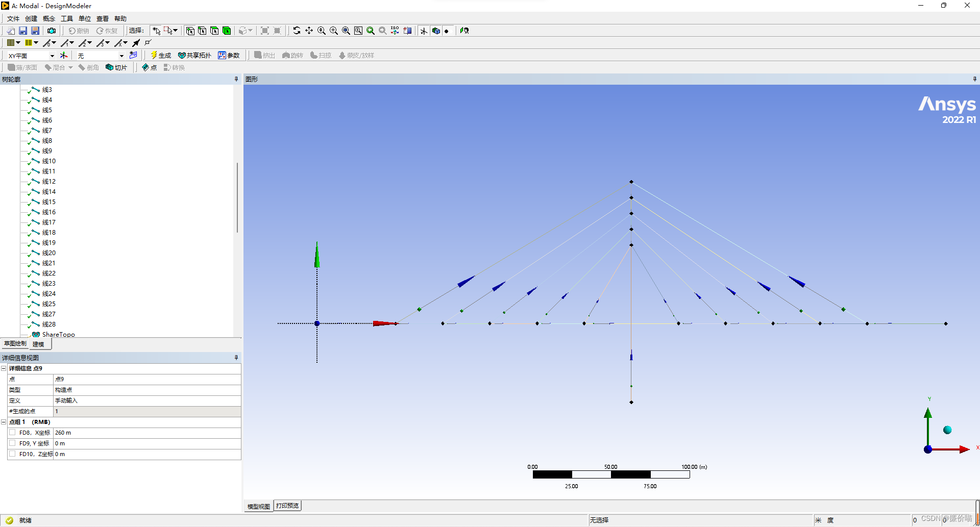Click the red X axis of triad
Screen dimensions: 980x527
click(x=950, y=449)
